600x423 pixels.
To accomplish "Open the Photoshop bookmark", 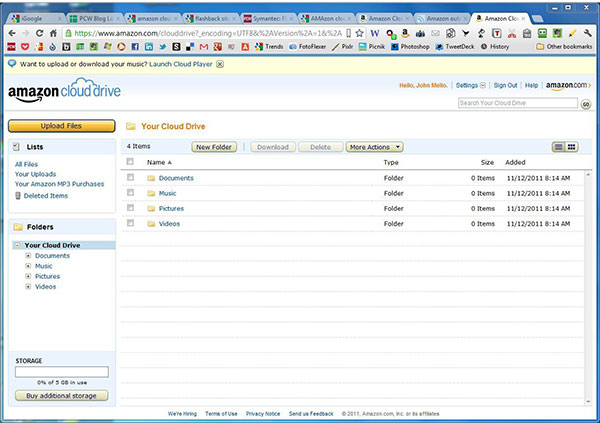I will coord(410,47).
